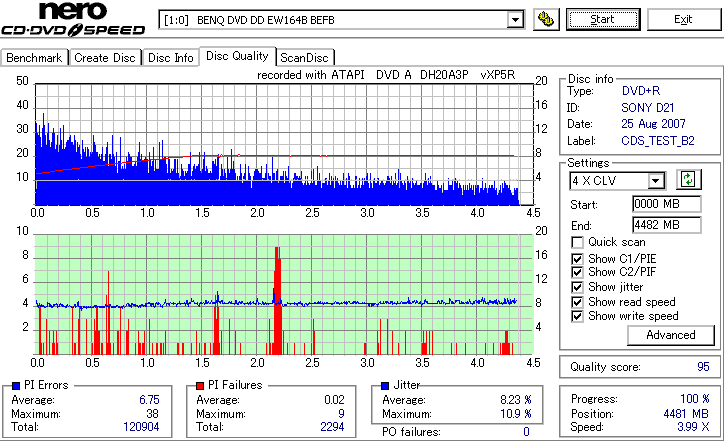This screenshot has width=724, height=441.
Task: Select the ScanDisc tab
Action: pyautogui.click(x=305, y=58)
